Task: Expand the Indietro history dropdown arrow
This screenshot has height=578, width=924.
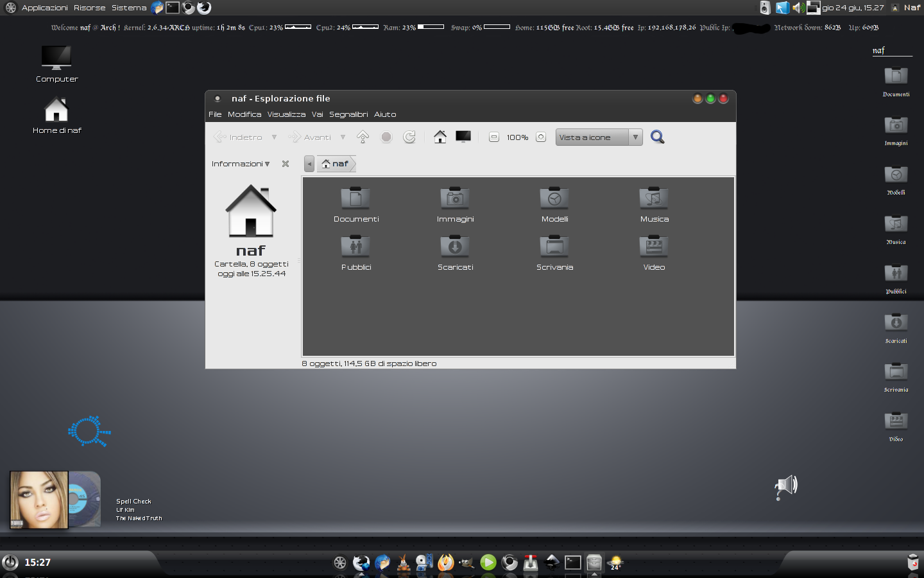Action: tap(274, 137)
